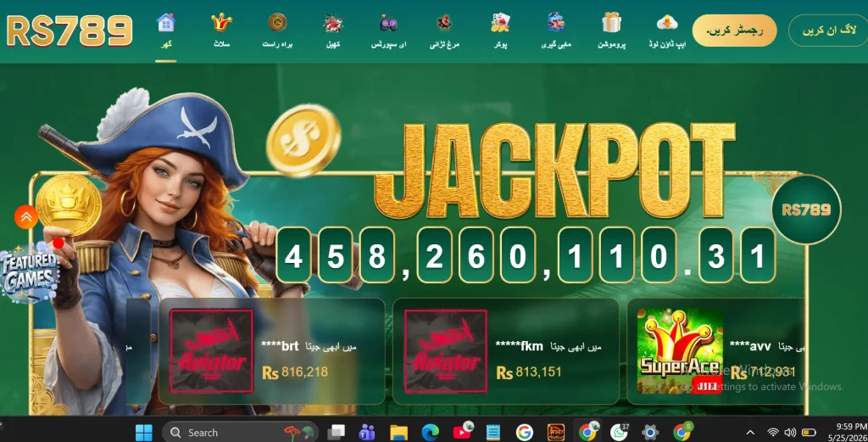Open File Explorer from taskbar
The height and width of the screenshot is (442, 868).
[x=398, y=432]
